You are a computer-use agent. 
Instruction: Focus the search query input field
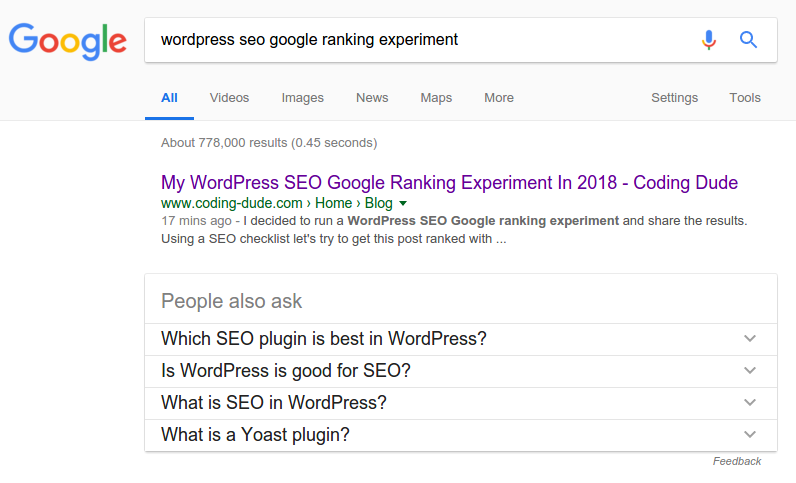coord(421,40)
